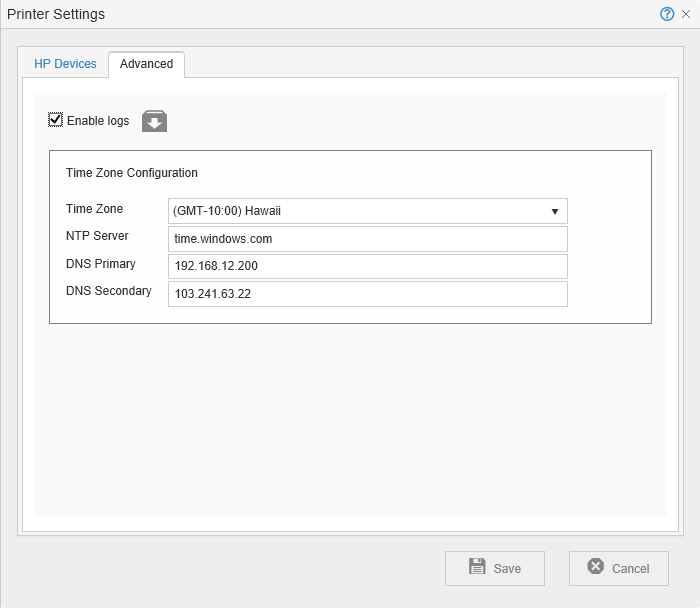This screenshot has width=700, height=608.
Task: Click the Enable logs label text
Action: (98, 121)
